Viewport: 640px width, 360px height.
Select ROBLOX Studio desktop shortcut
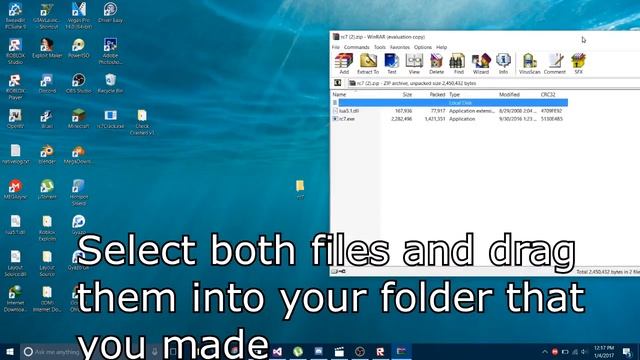click(15, 51)
